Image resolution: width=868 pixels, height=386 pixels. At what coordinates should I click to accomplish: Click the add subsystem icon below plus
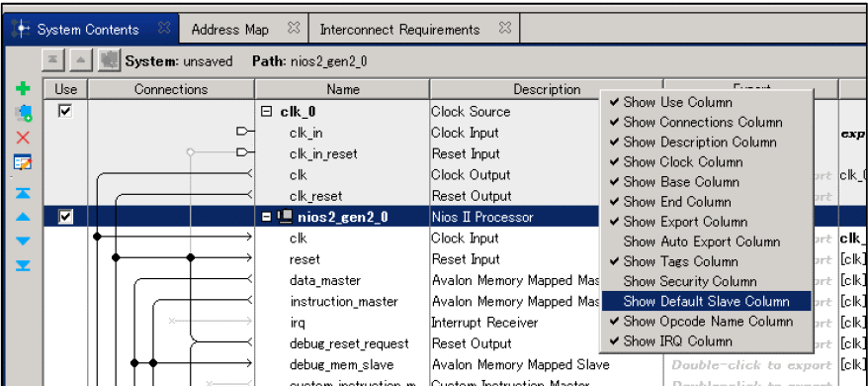tap(23, 114)
